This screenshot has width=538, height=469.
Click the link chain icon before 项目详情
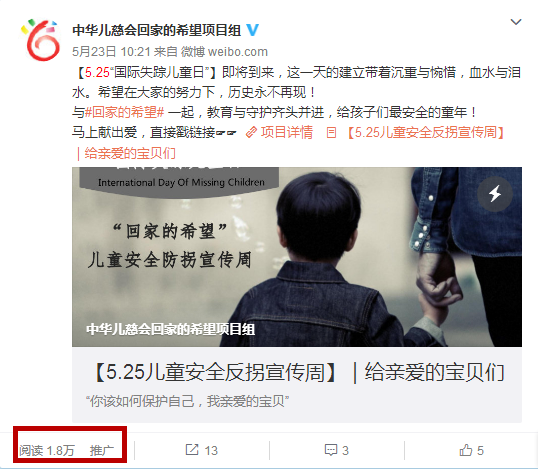252,132
